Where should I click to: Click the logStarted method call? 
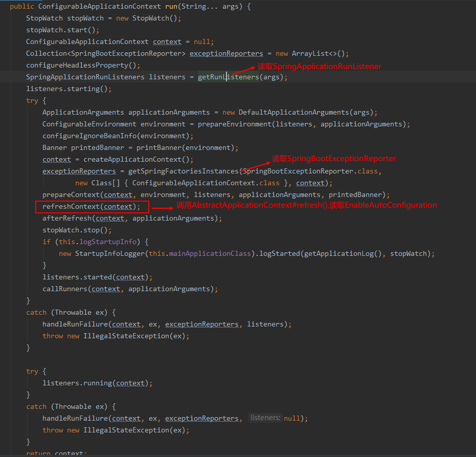(279, 254)
